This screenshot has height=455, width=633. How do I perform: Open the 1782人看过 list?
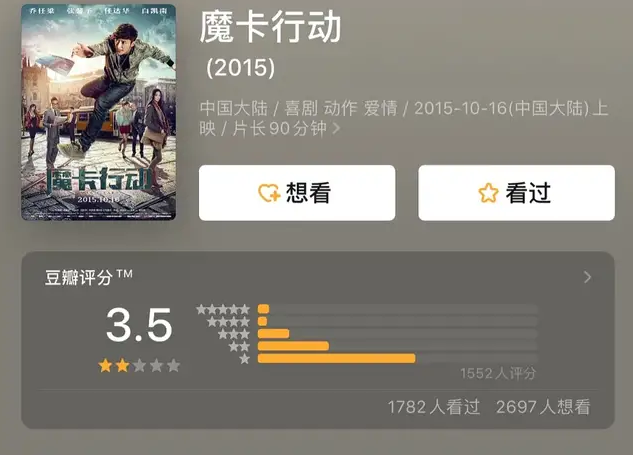[x=434, y=407]
